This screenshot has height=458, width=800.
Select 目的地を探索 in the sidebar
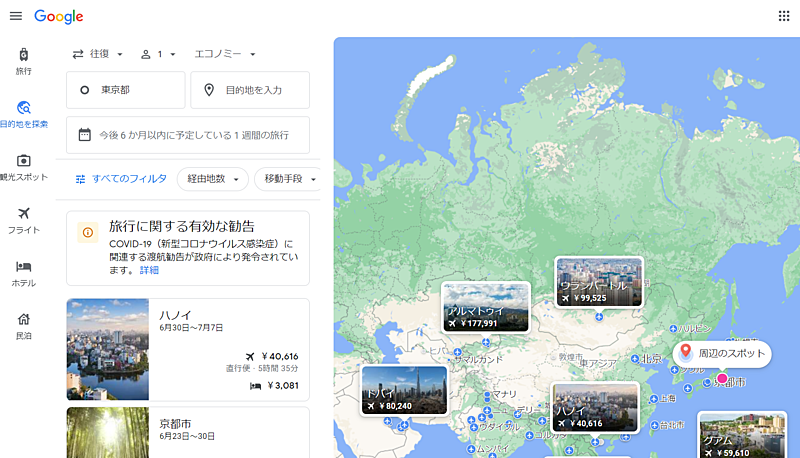(23, 114)
